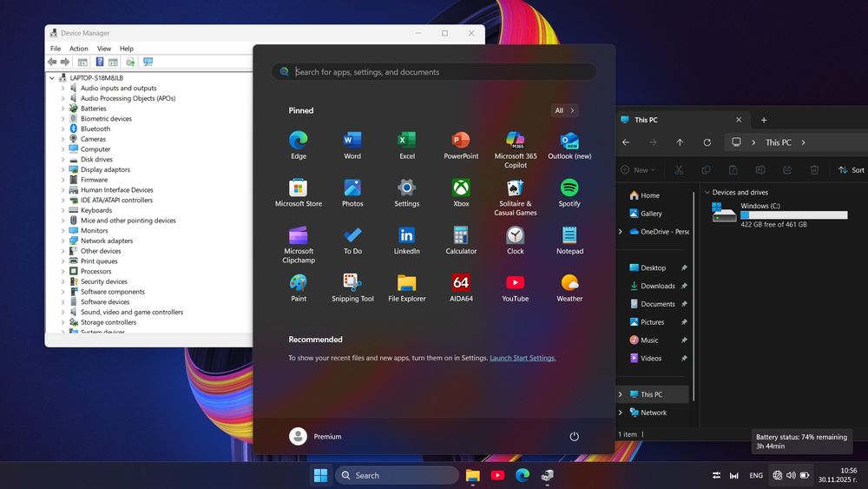Viewport: 868px width, 489px height.
Task: Open the Calculator app
Action: click(x=461, y=241)
